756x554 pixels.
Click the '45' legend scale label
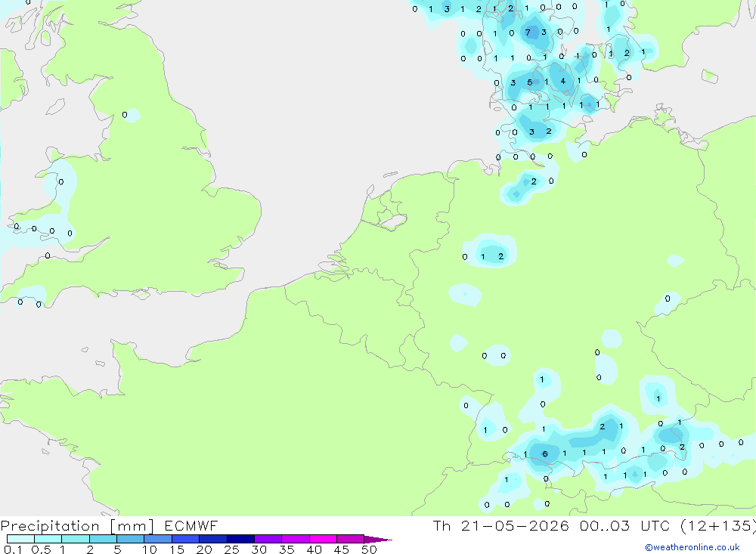click(342, 549)
